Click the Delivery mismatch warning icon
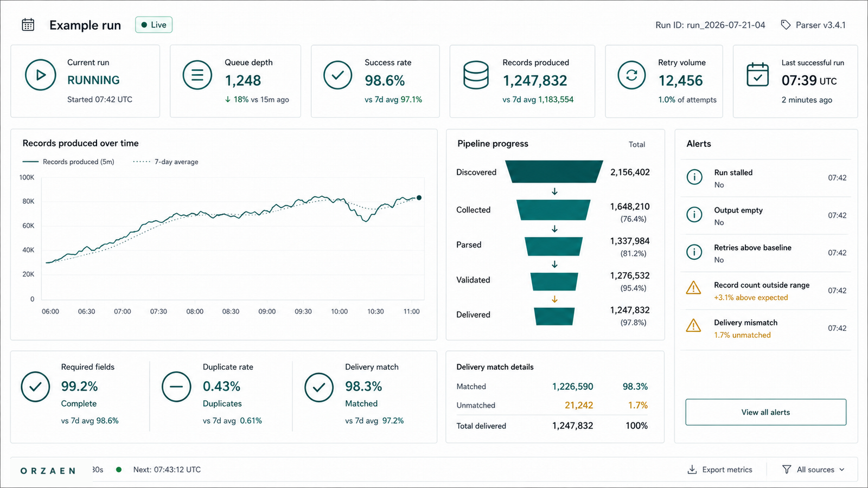This screenshot has height=488, width=868. tap(693, 325)
